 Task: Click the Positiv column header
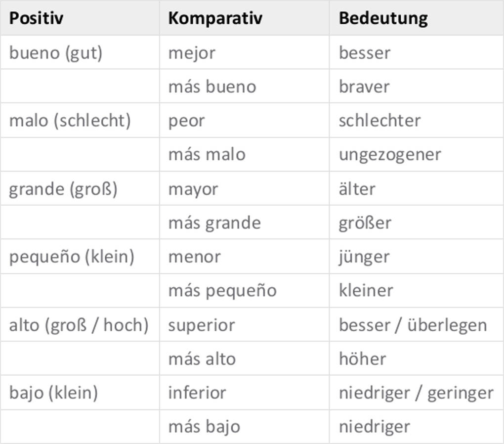click(37, 18)
